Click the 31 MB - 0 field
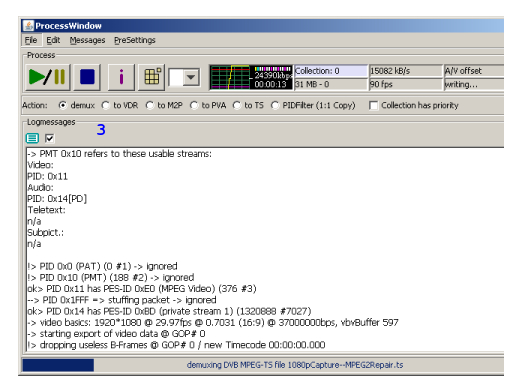The image size is (516, 382). (x=330, y=84)
